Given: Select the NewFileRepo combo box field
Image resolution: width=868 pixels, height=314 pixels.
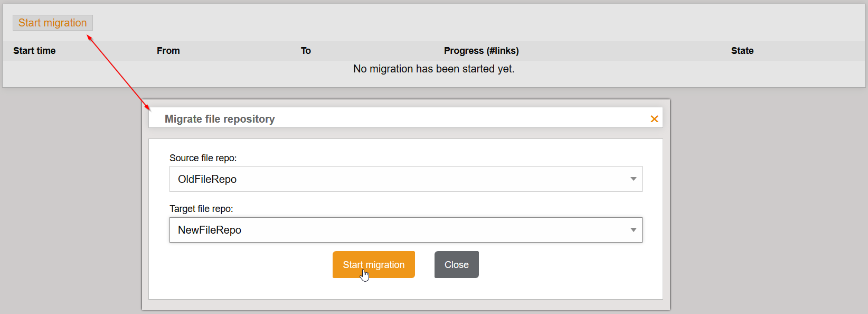Looking at the screenshot, I should coord(370,229).
